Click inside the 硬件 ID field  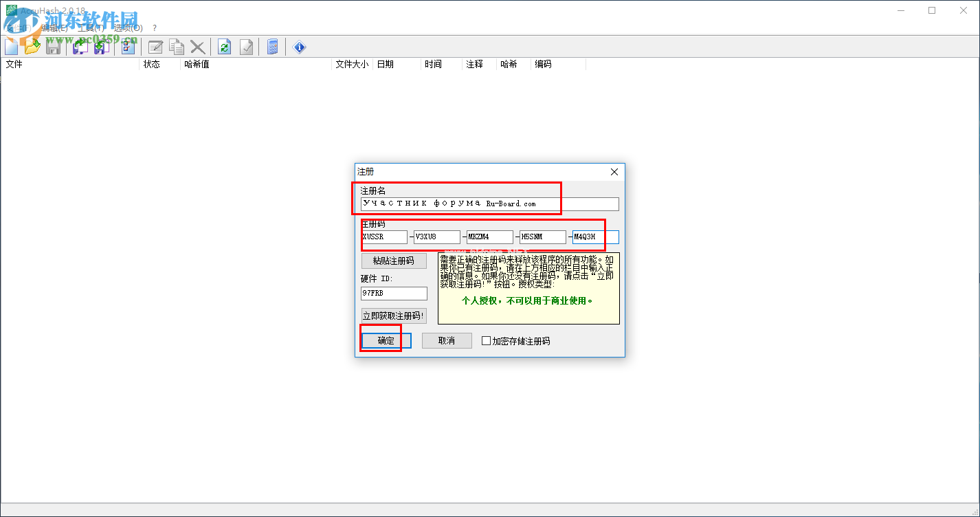point(393,293)
